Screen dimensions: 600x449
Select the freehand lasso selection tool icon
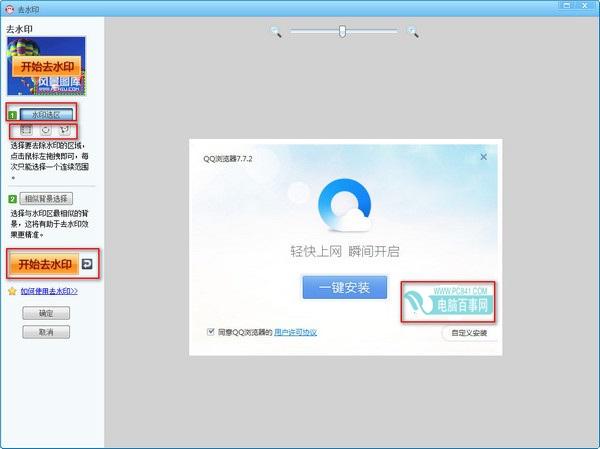[65, 130]
